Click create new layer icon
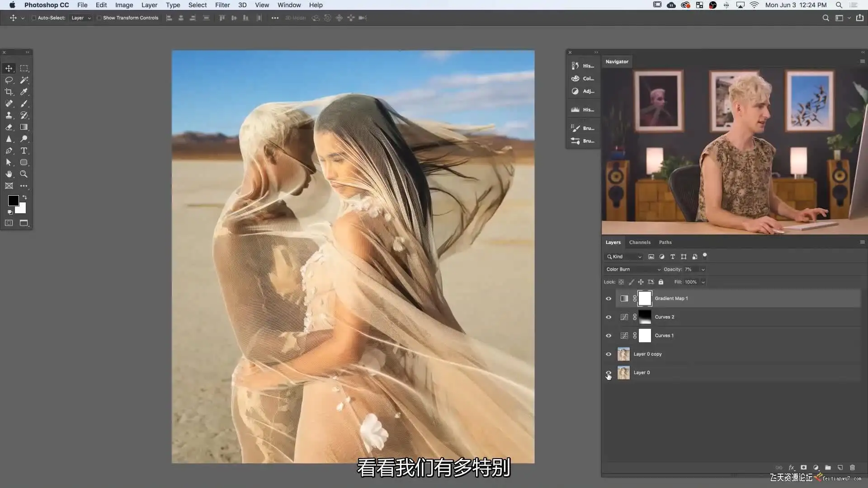868x488 pixels. tap(840, 468)
